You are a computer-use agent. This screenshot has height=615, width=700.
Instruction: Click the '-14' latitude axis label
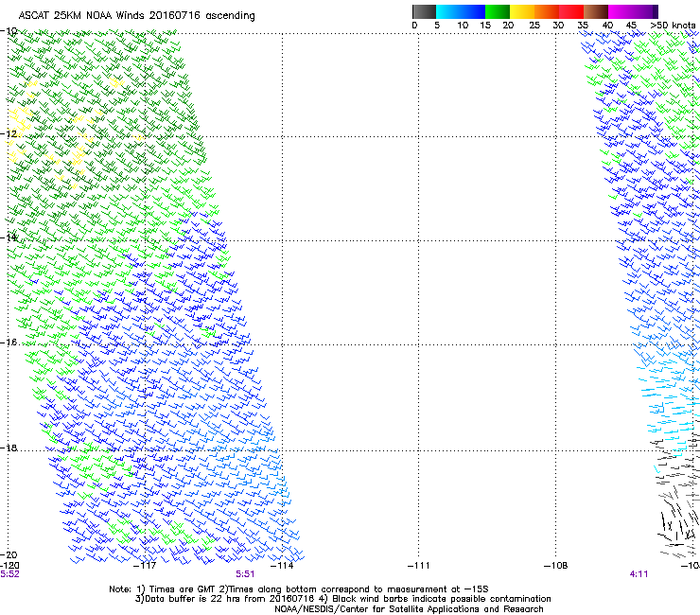tap(9, 237)
